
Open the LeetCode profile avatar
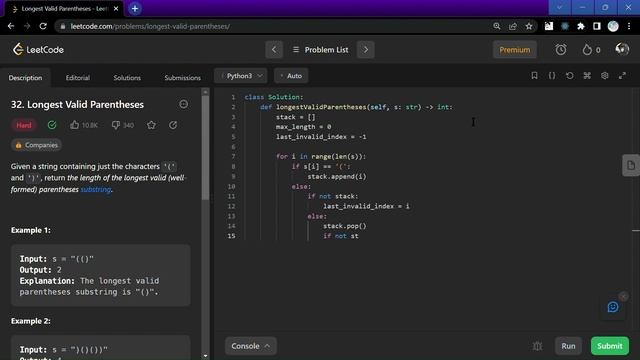[622, 49]
